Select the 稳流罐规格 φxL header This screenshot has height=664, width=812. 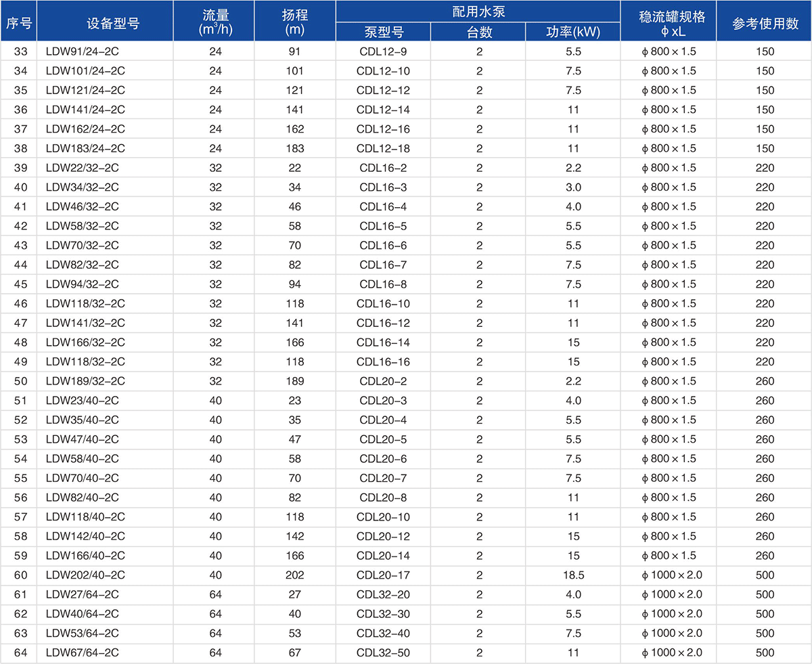click(x=669, y=22)
